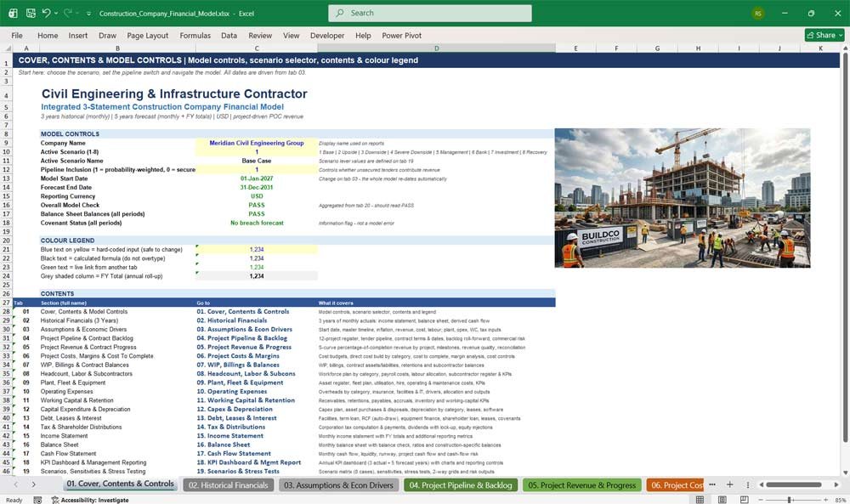Open the Page Layout ribbon tab
850x504 pixels.
[x=147, y=35]
